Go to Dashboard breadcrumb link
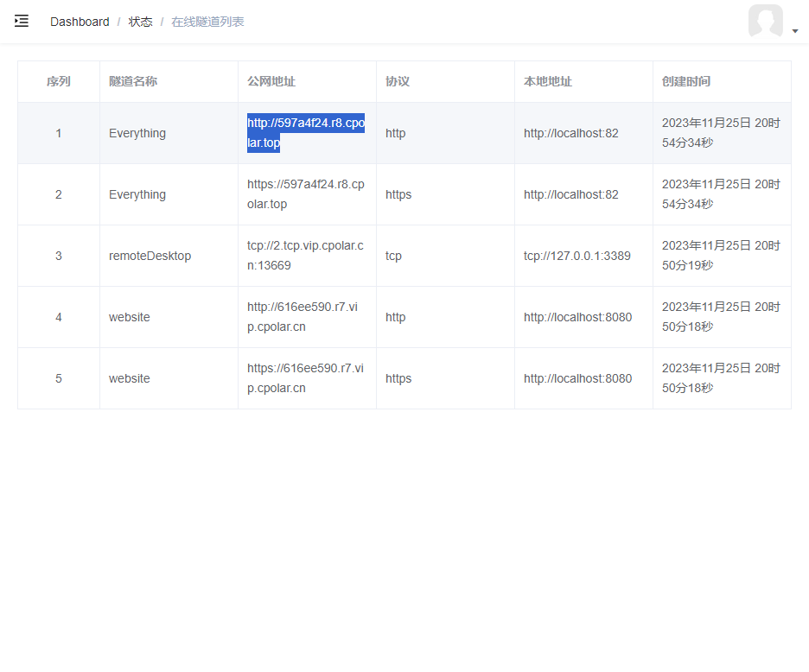 tap(80, 22)
